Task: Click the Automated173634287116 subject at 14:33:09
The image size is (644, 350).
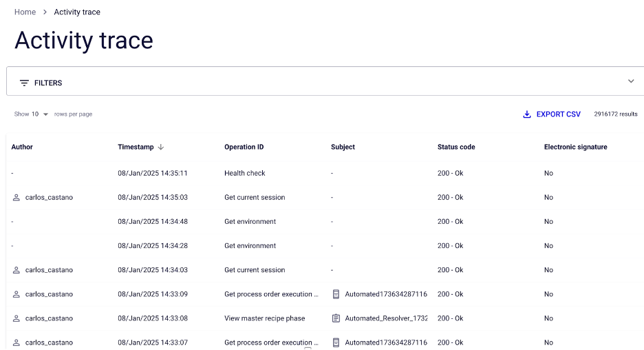Action: click(x=385, y=294)
